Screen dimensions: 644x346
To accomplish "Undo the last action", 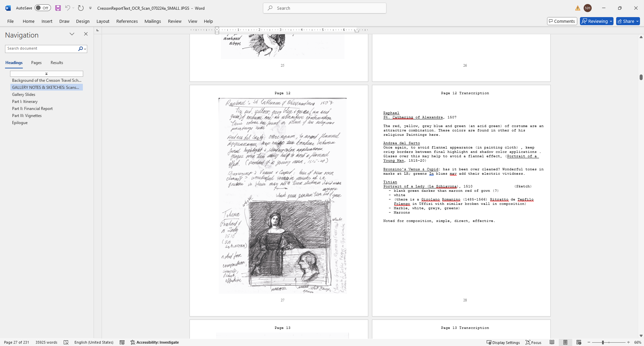I will pos(67,8).
